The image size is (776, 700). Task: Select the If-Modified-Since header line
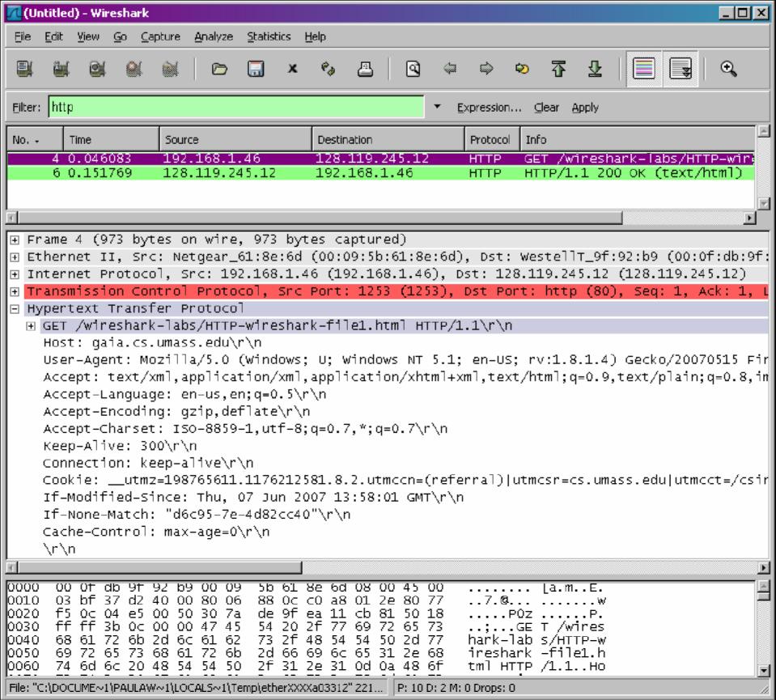253,498
